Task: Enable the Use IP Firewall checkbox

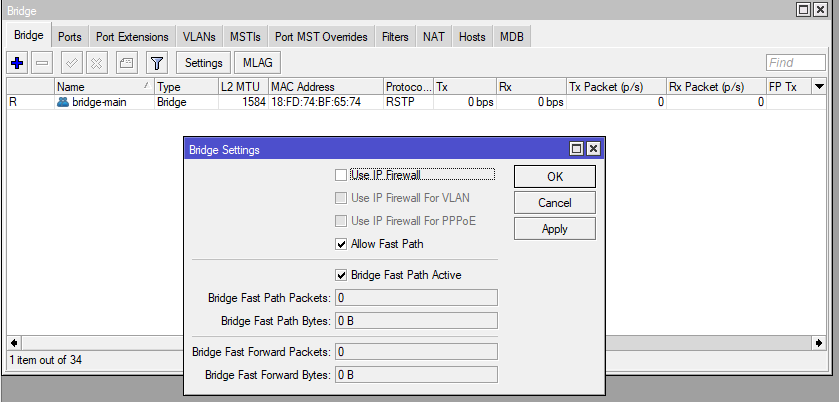Action: (341, 175)
